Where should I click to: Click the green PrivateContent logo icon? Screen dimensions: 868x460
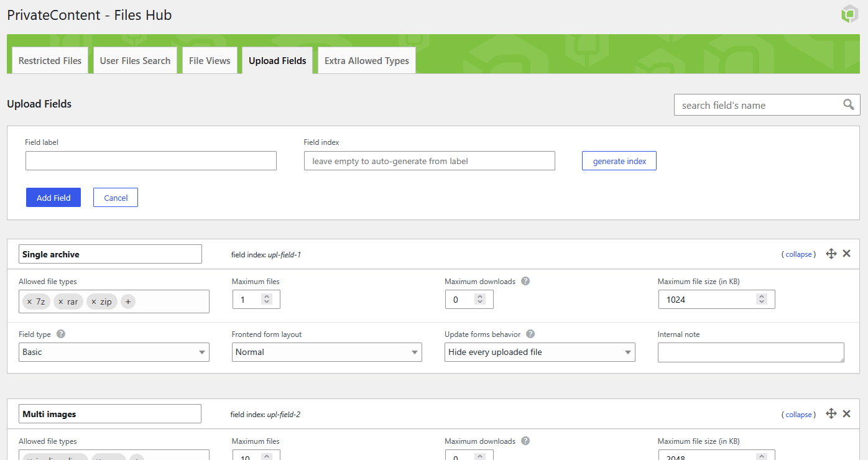[849, 14]
